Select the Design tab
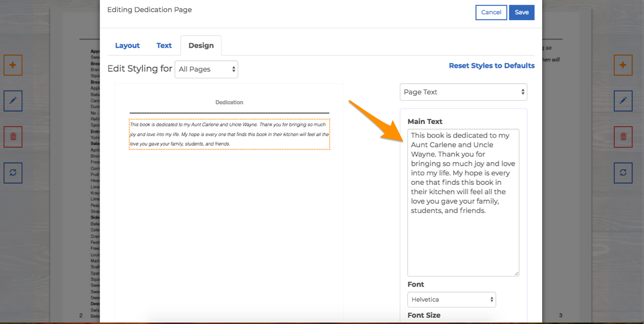The image size is (644, 324). [x=201, y=46]
